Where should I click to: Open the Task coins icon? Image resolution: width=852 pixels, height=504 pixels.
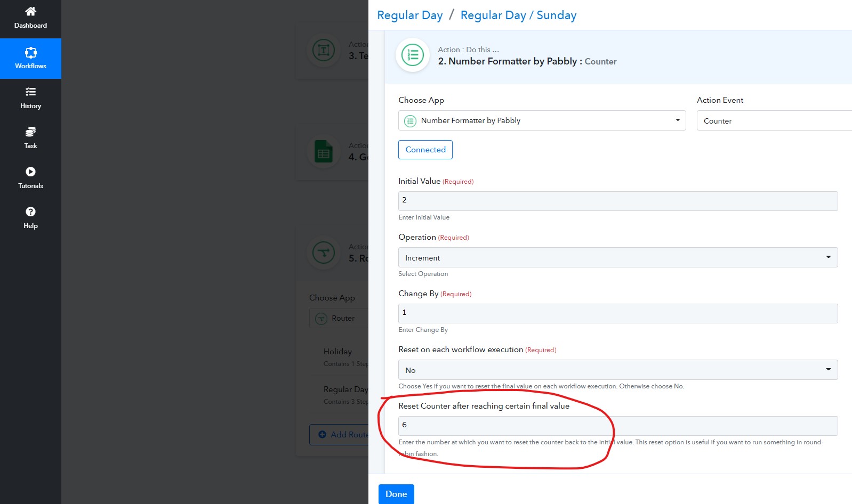coord(30,132)
